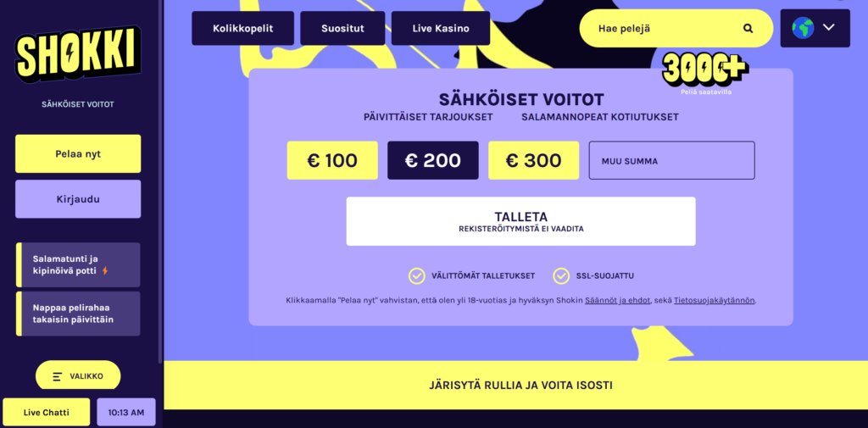Click the SSL-suojattu checkmark icon
Screen dimensions: 868x428
click(560, 275)
